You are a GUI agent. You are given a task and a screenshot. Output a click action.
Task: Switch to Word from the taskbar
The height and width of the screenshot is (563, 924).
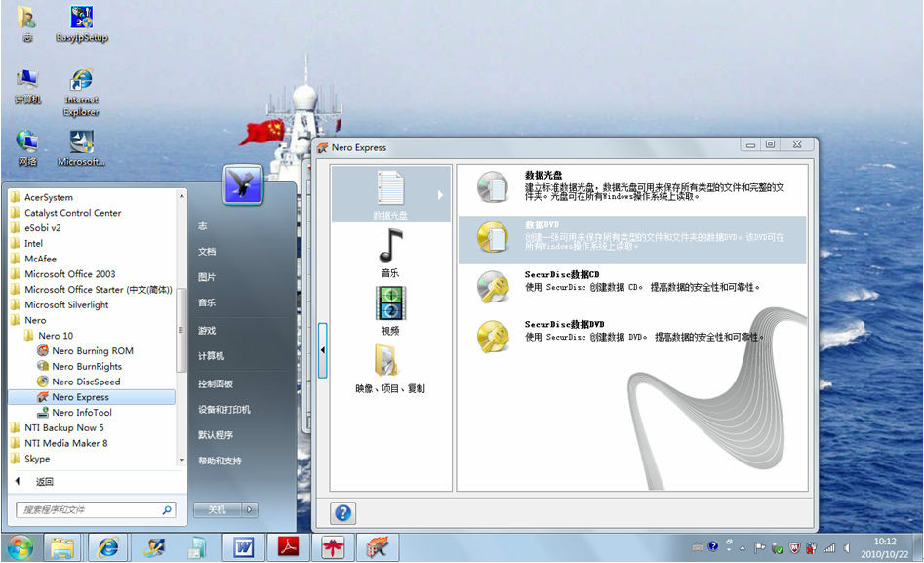[243, 548]
